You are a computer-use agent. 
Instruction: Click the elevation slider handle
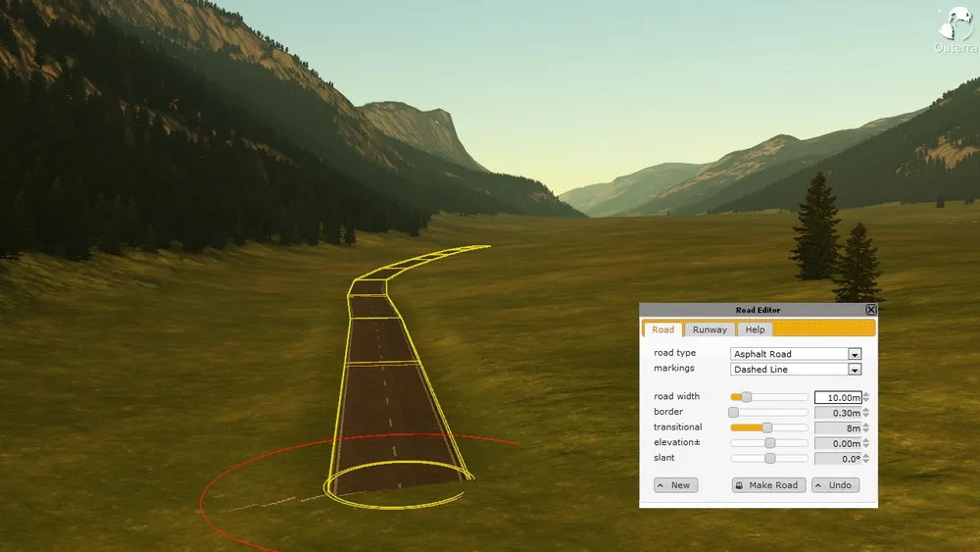pyautogui.click(x=770, y=443)
